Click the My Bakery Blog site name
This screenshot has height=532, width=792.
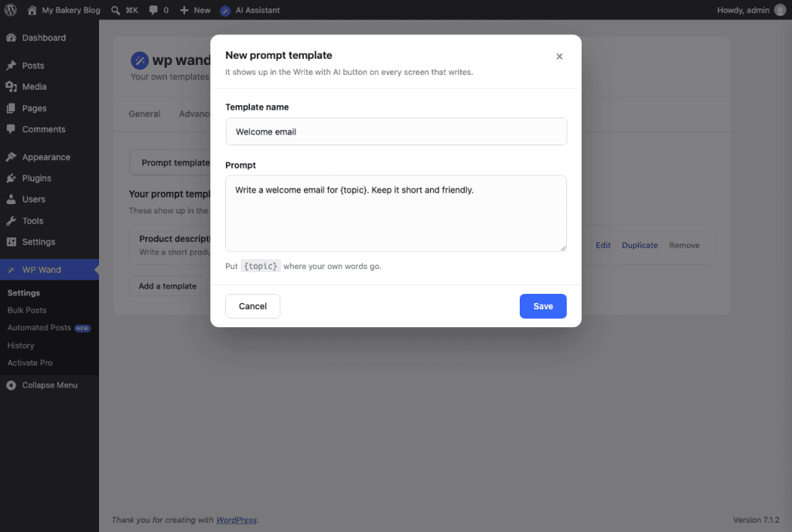pyautogui.click(x=70, y=10)
